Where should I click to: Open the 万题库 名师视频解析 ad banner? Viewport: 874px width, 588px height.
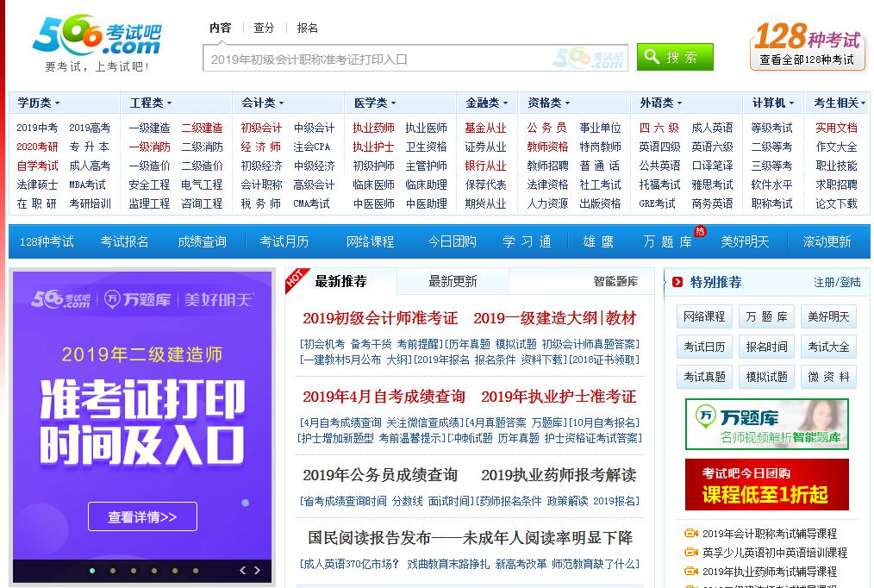[x=767, y=424]
